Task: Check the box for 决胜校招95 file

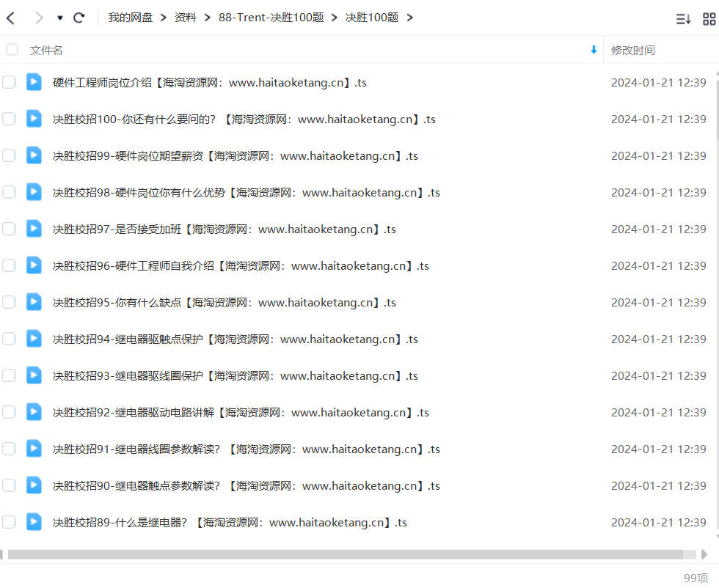Action: (9, 303)
